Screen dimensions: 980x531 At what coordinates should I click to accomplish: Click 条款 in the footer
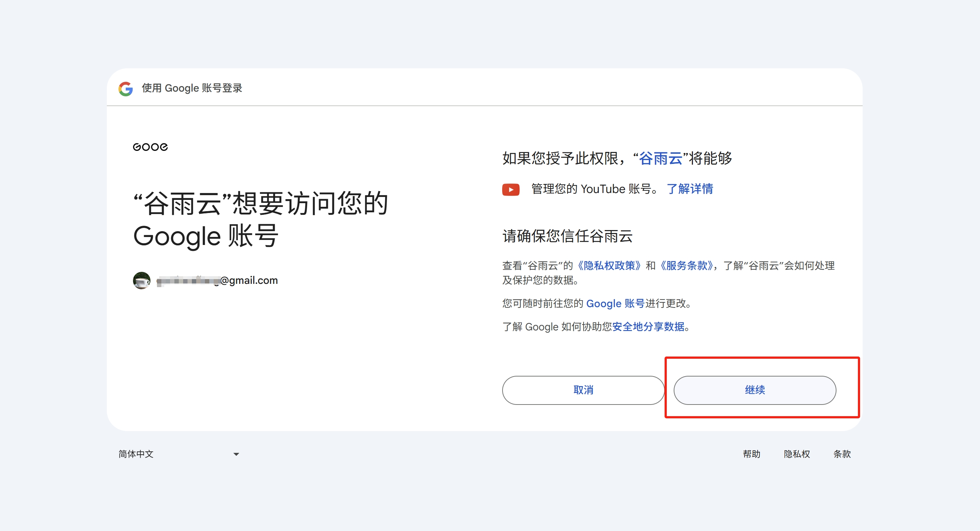pyautogui.click(x=842, y=454)
